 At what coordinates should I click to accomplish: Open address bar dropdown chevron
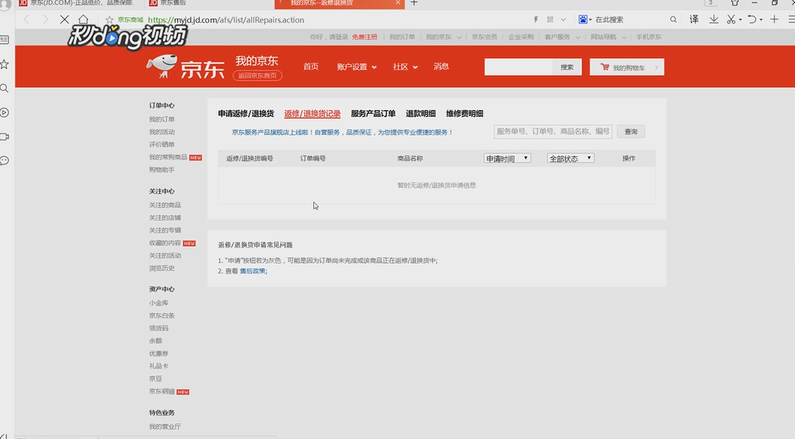[x=563, y=19]
